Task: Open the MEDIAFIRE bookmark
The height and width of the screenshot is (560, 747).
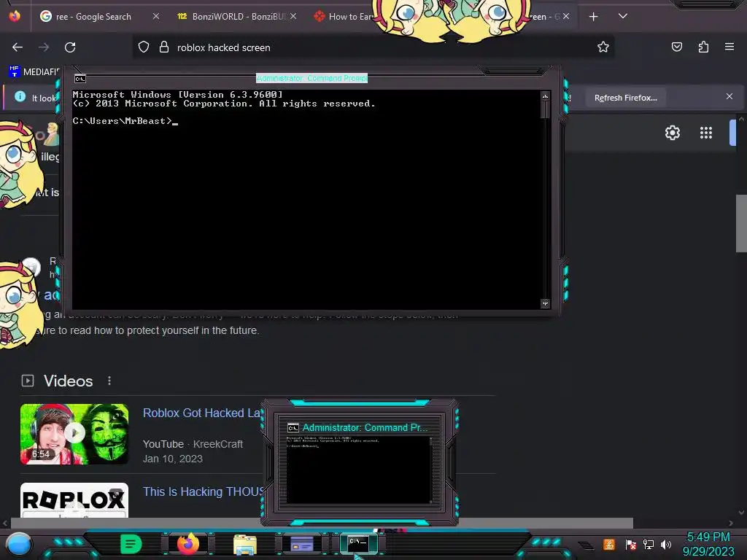Action: click(x=34, y=72)
